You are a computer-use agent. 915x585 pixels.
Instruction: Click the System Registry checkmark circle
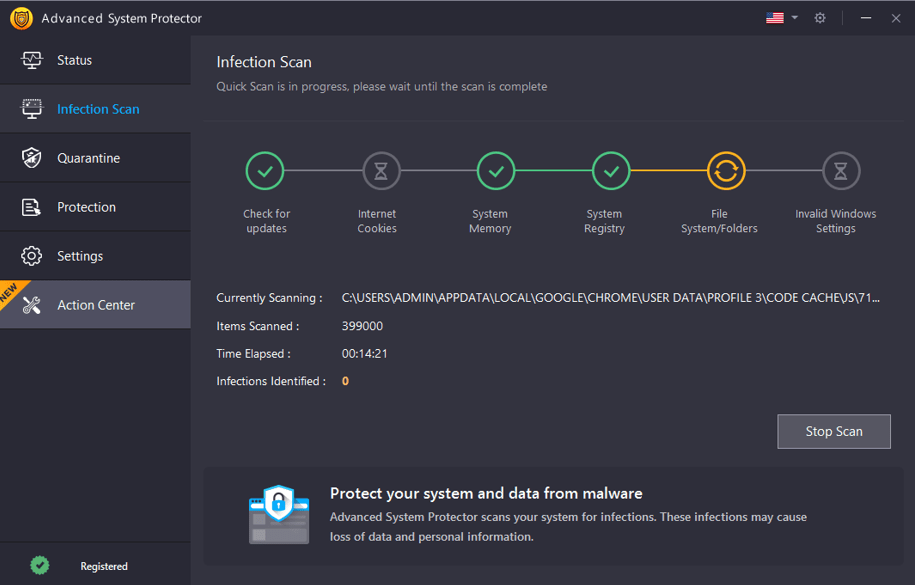(611, 171)
